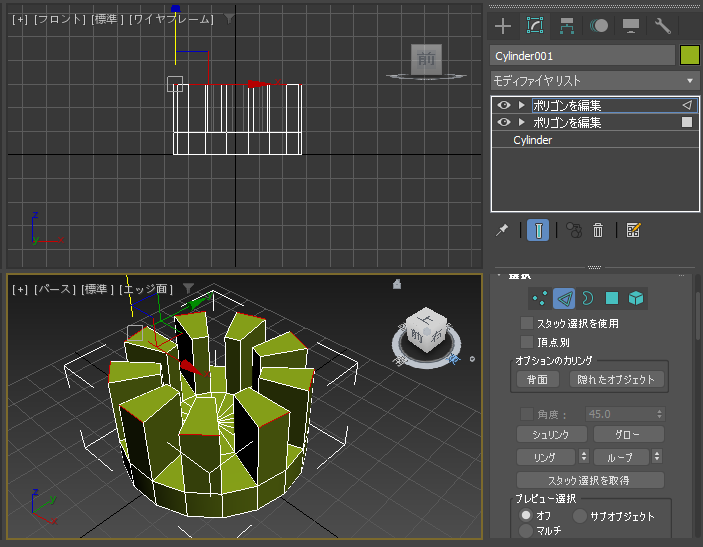Viewport: 703px width, 547px height.
Task: Enable スタック選択を使用 checkbox
Action: coord(527,323)
